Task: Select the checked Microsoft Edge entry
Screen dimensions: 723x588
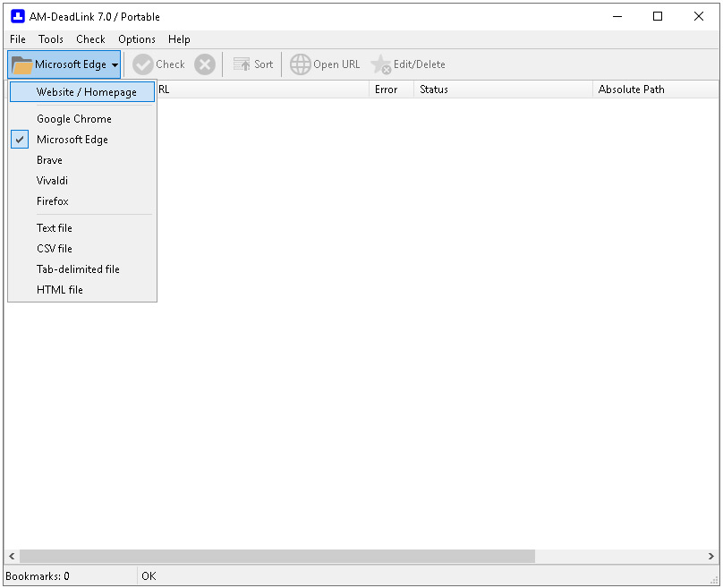Action: click(x=82, y=140)
